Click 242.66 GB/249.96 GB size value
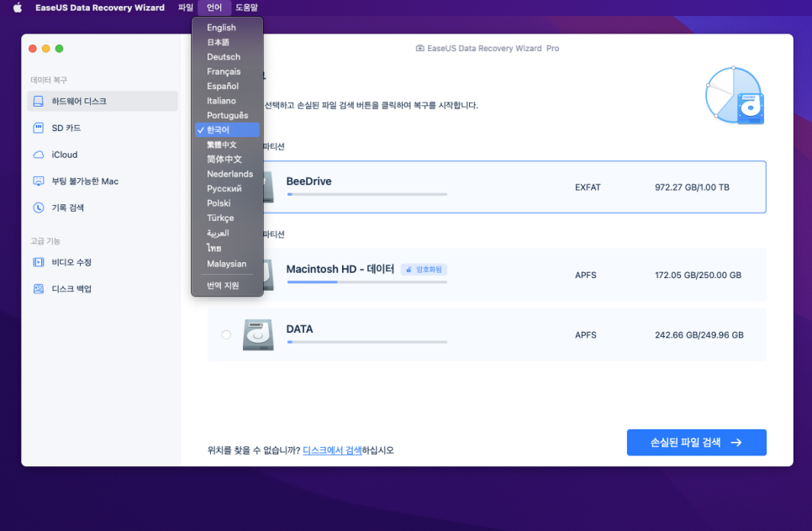This screenshot has width=812, height=531. [x=699, y=335]
